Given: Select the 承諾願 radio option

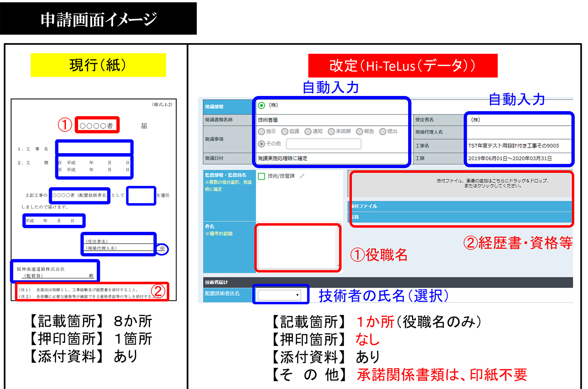Looking at the screenshot, I should [x=332, y=132].
